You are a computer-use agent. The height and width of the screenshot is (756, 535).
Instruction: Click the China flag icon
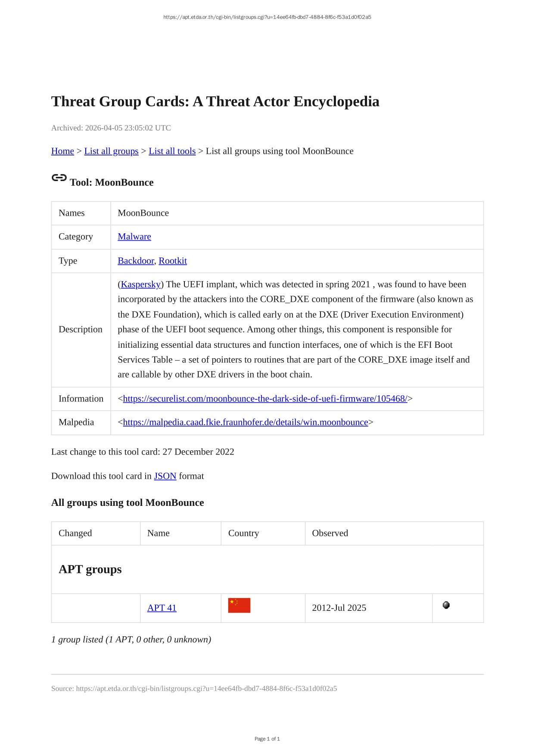[239, 605]
